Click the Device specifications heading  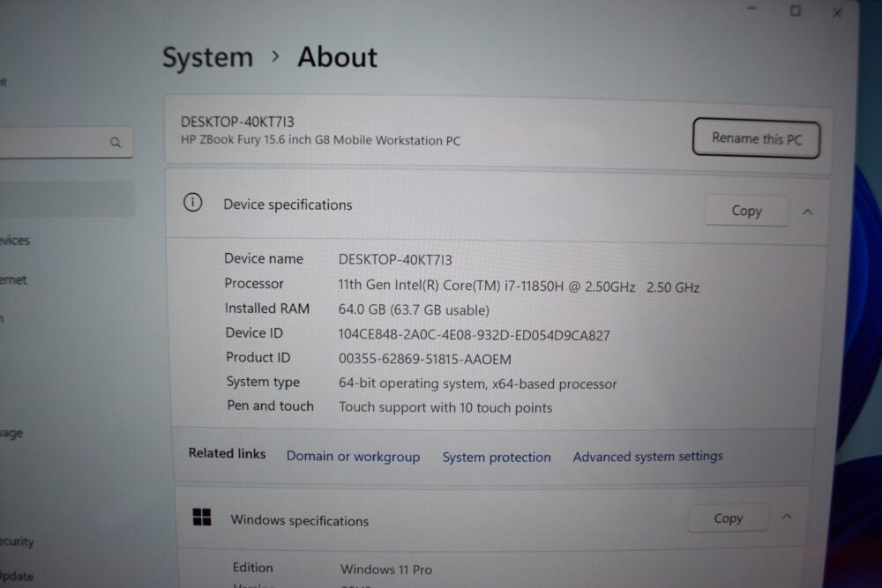[x=288, y=205]
